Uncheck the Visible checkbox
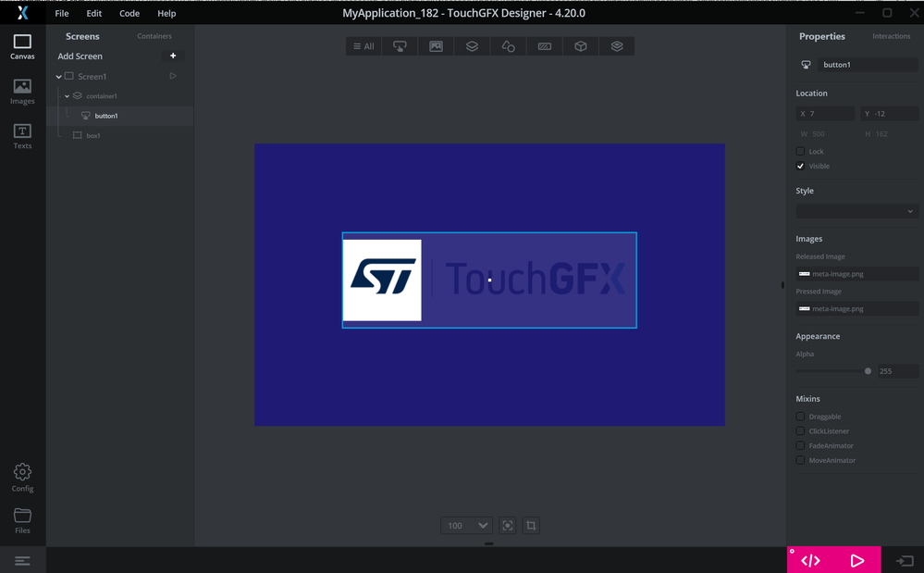The width and height of the screenshot is (924, 573). click(800, 166)
